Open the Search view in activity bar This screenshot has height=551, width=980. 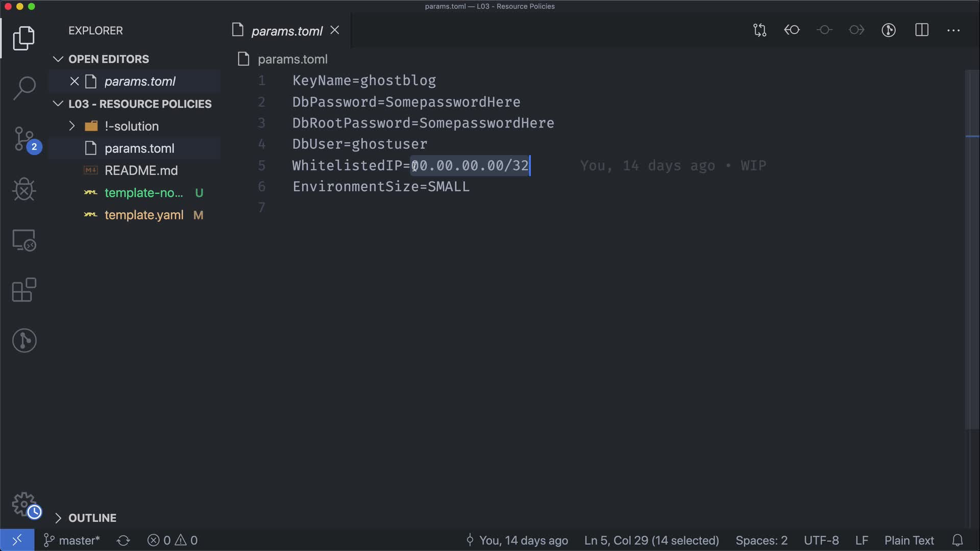[24, 88]
